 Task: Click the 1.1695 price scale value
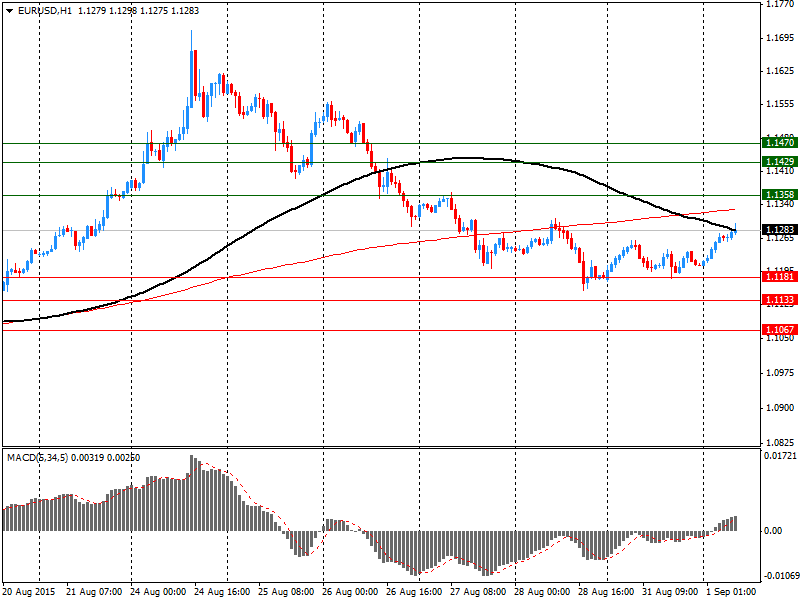click(780, 38)
